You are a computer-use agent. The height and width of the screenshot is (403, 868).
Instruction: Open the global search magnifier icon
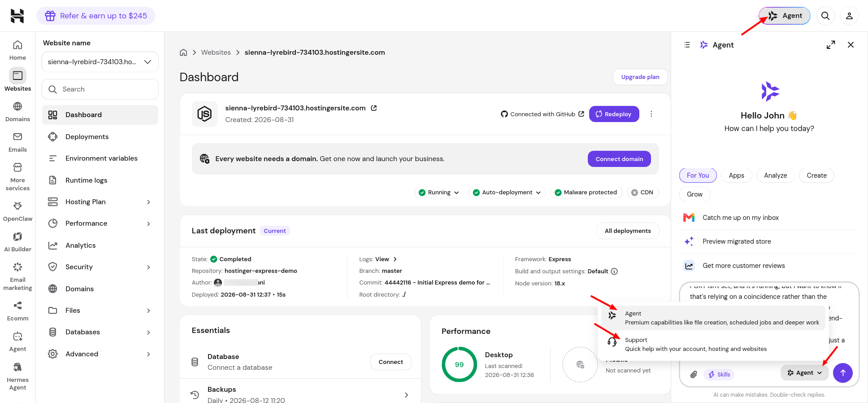pyautogui.click(x=825, y=16)
